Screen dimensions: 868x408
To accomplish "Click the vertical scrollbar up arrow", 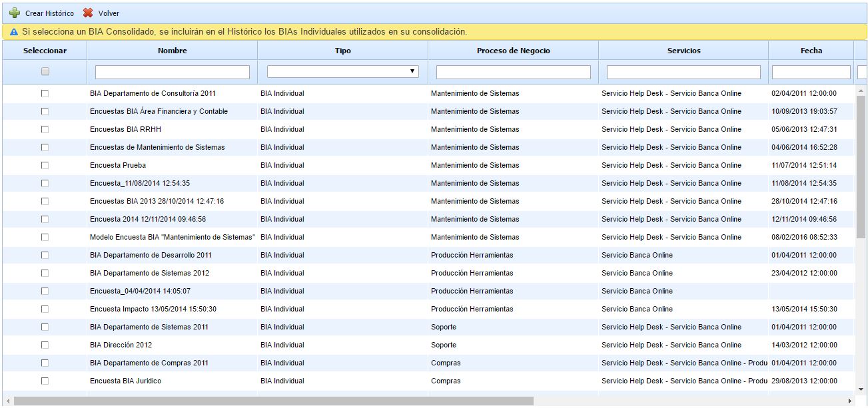I will [861, 91].
